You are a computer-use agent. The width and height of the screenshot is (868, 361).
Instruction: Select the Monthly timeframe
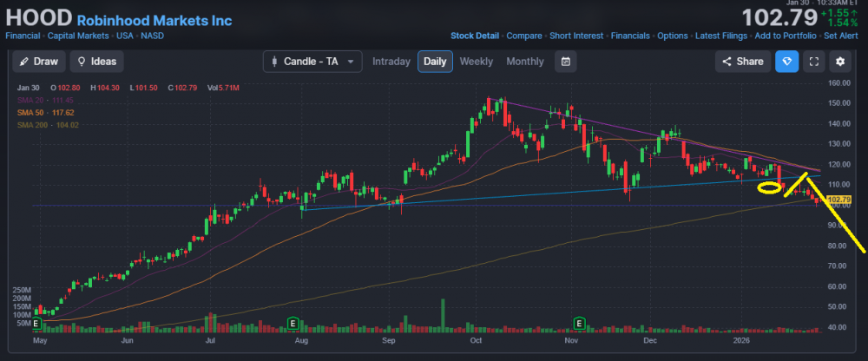[524, 62]
